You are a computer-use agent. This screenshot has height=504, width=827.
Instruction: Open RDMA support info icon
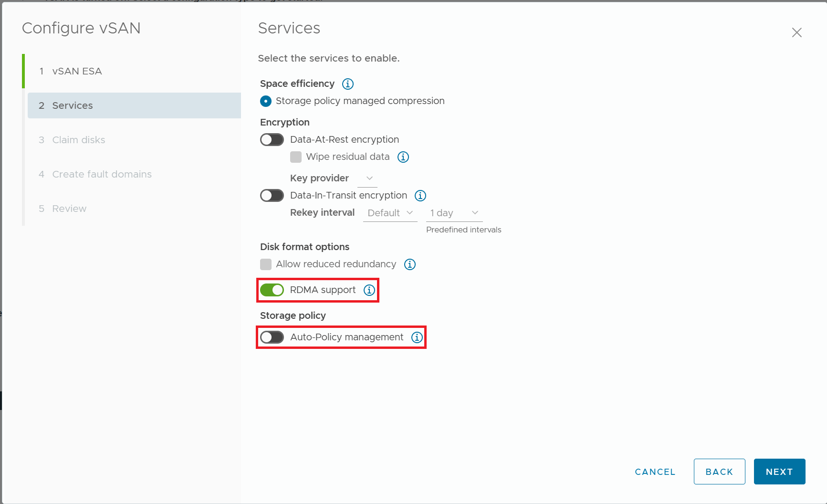coord(369,290)
